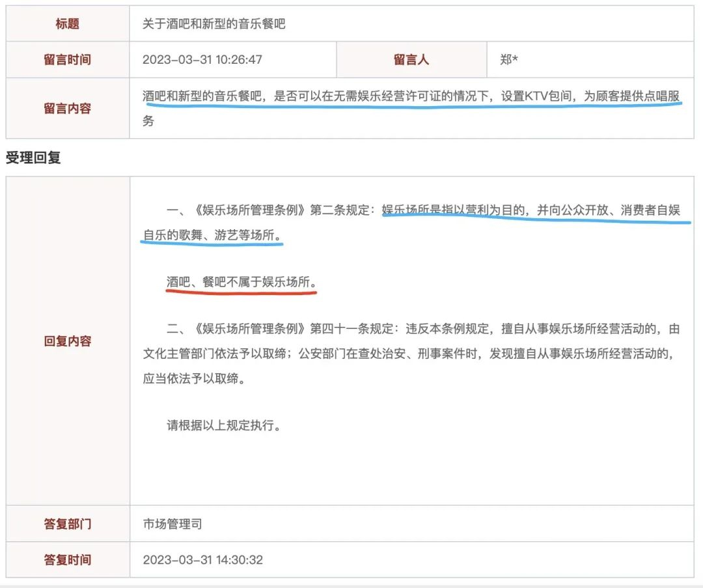
Task: Click the underlined text 自乐的歌舞、游艺等场所
Action: point(212,235)
